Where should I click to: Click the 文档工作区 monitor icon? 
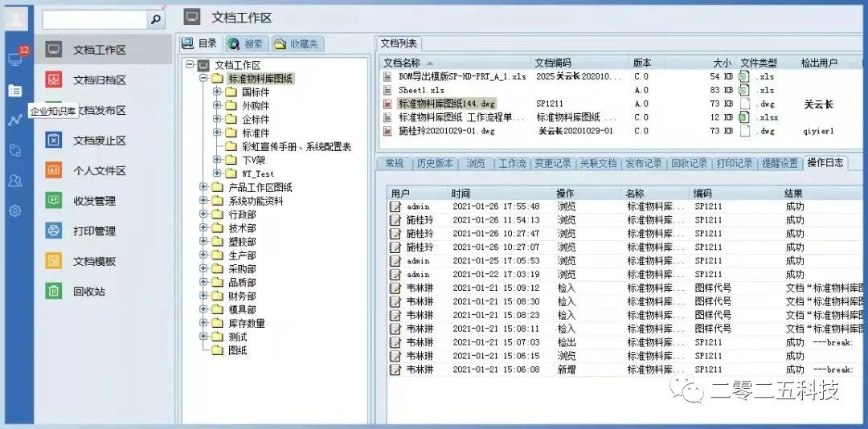point(54,49)
